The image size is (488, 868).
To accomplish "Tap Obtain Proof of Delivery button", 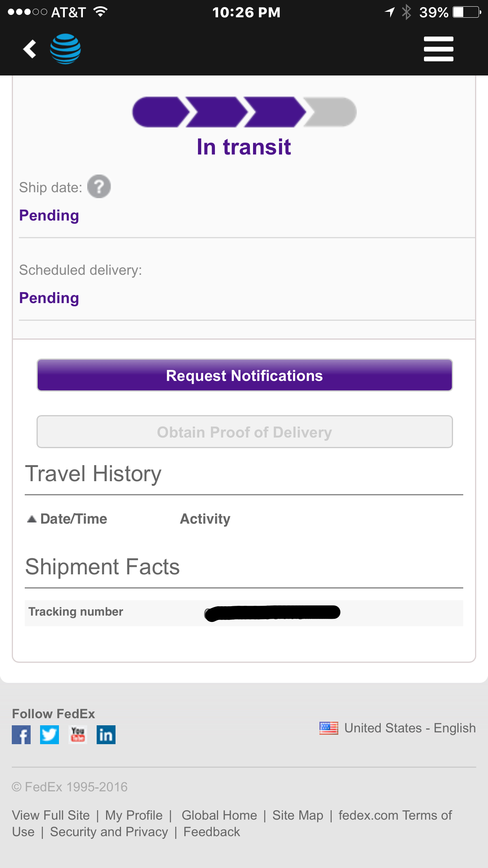I will pos(244,432).
